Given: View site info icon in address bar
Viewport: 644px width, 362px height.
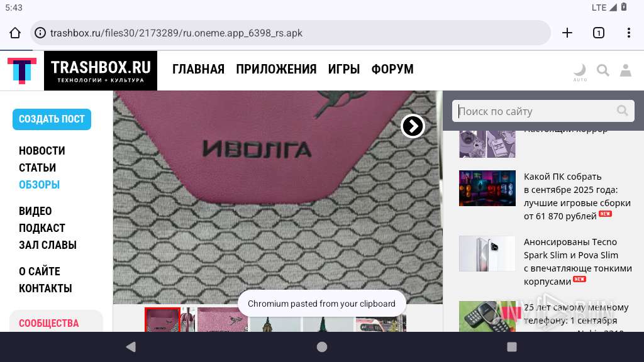Looking at the screenshot, I should pyautogui.click(x=40, y=33).
